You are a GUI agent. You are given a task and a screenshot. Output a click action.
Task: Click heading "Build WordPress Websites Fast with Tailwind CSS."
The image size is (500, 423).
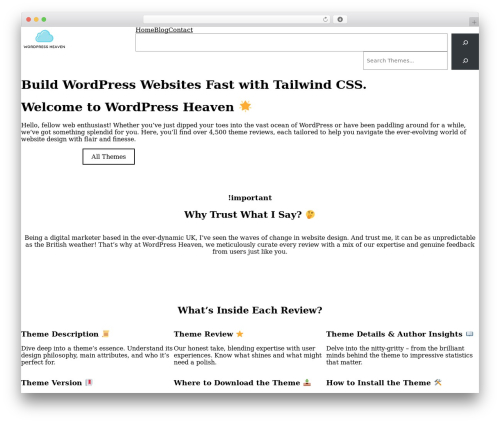[194, 85]
